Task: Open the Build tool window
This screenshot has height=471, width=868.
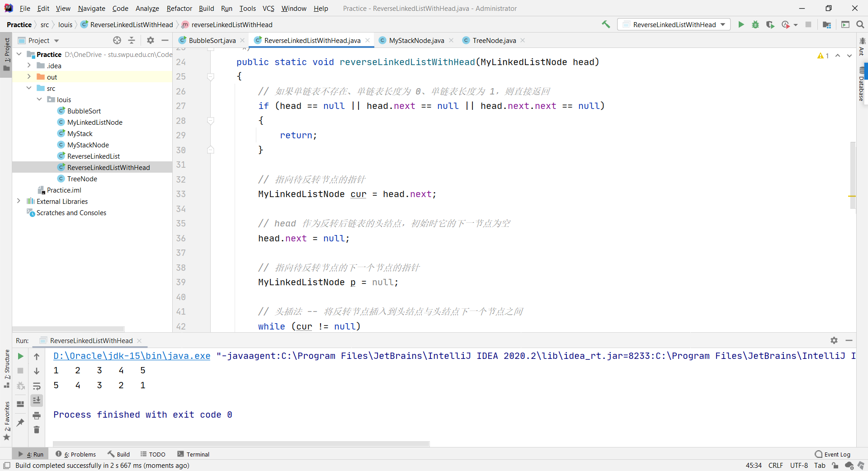Action: click(118, 454)
